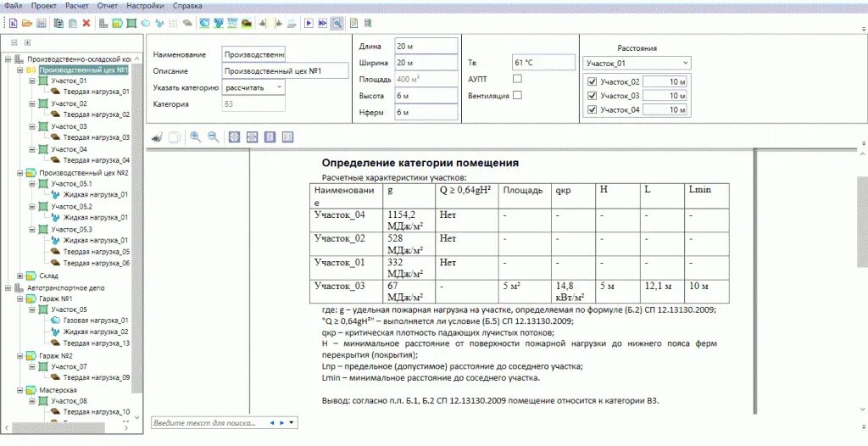Viewport: 868px width, 446px height.
Task: Click the red delete X icon
Action: (x=86, y=23)
